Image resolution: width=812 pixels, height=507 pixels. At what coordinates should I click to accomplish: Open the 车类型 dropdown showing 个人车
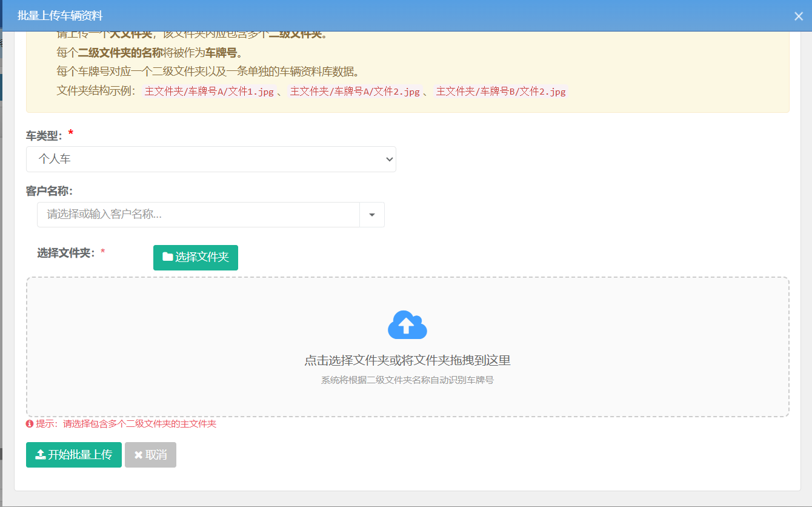pyautogui.click(x=210, y=159)
